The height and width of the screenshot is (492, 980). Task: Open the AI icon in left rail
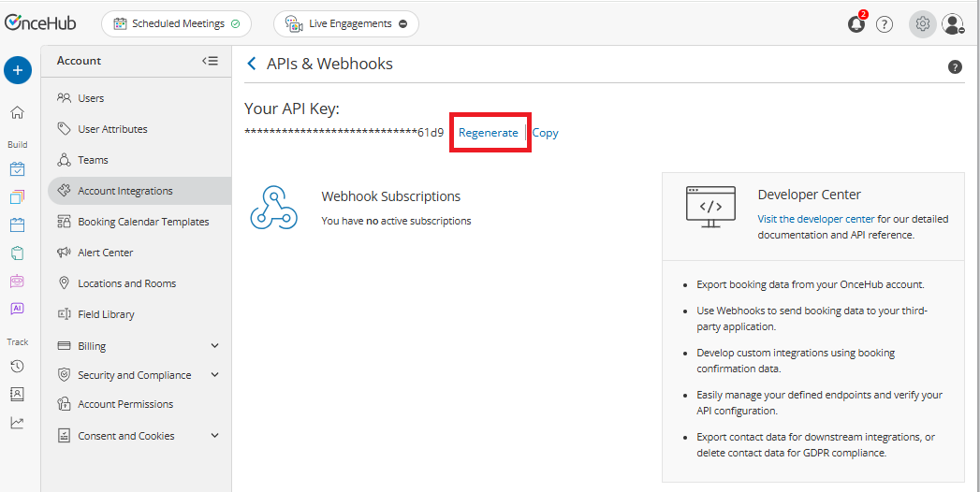click(18, 308)
